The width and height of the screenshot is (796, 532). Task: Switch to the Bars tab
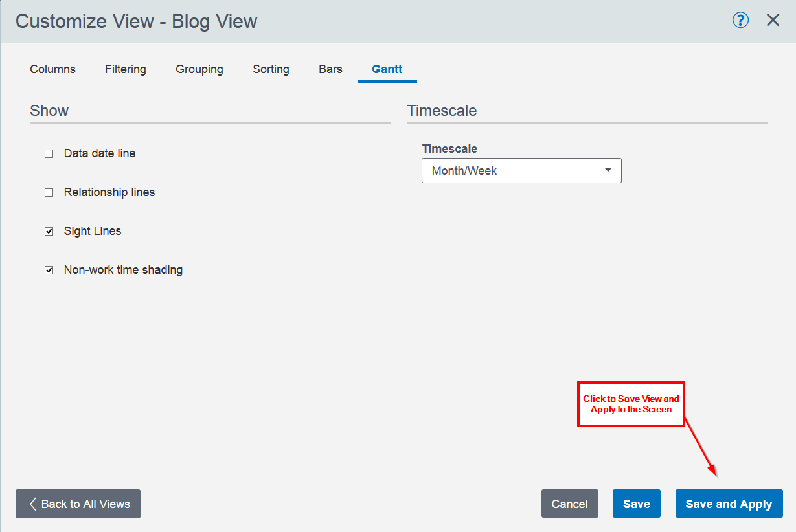click(x=330, y=69)
